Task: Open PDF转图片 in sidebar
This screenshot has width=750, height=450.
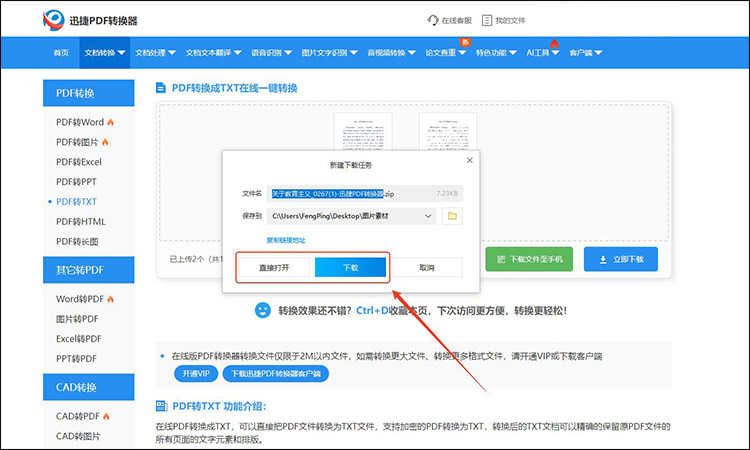Action: [x=77, y=142]
